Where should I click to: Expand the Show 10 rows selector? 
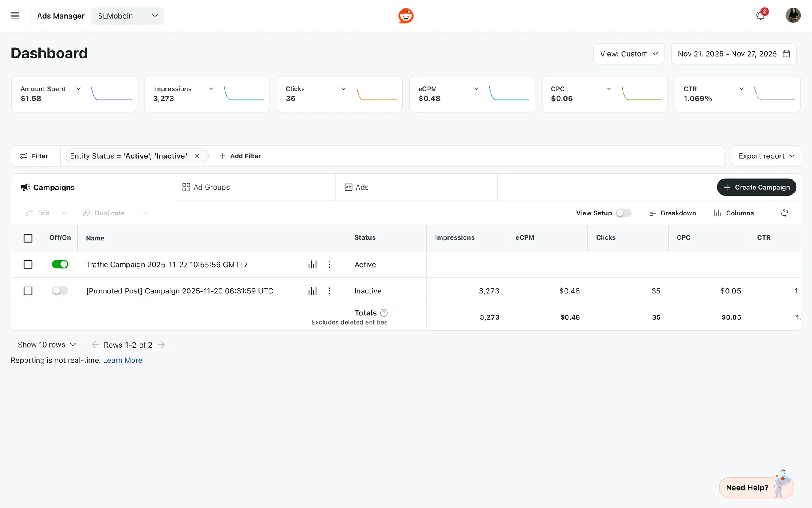coord(47,345)
